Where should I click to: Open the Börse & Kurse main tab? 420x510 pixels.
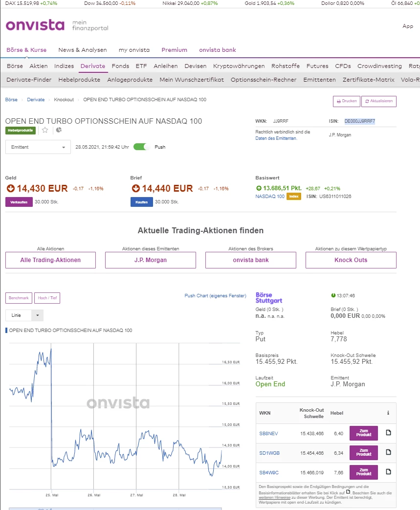pyautogui.click(x=26, y=50)
